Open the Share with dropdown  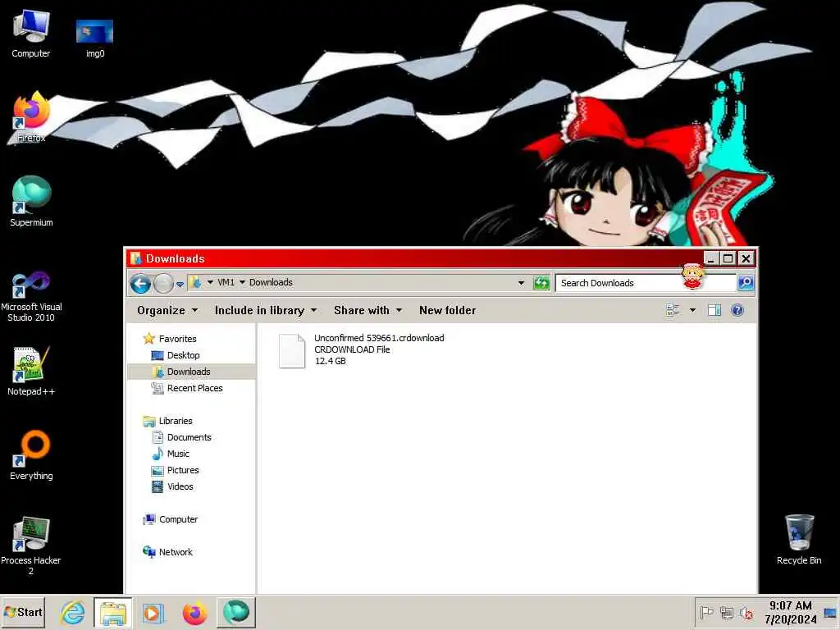367,310
